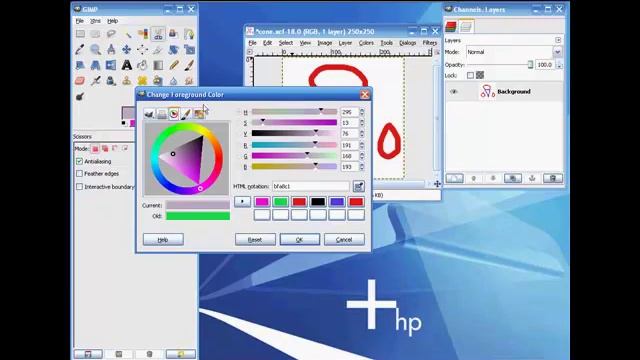Select the Alignment tool
Image resolution: width=640 pixels, height=360 pixels.
pyautogui.click(x=142, y=50)
